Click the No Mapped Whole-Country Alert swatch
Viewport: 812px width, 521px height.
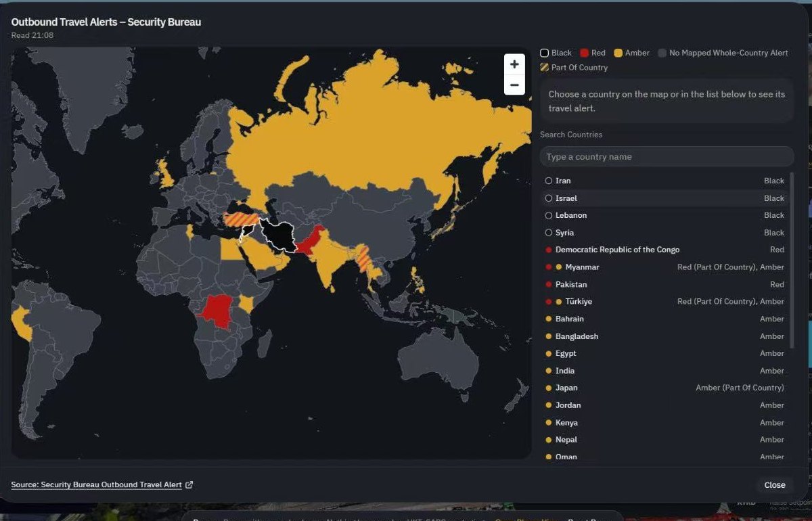(662, 53)
